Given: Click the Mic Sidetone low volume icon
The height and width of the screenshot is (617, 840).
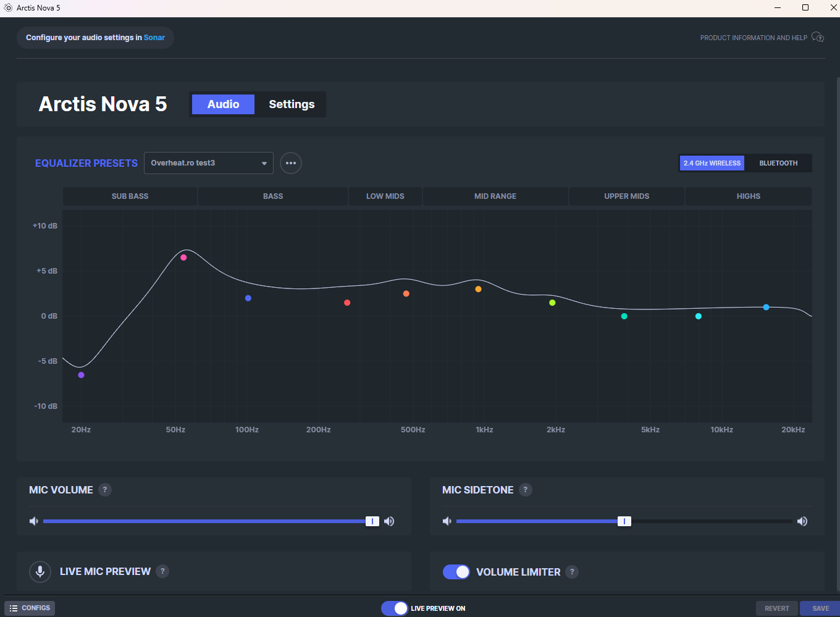Looking at the screenshot, I should (447, 521).
